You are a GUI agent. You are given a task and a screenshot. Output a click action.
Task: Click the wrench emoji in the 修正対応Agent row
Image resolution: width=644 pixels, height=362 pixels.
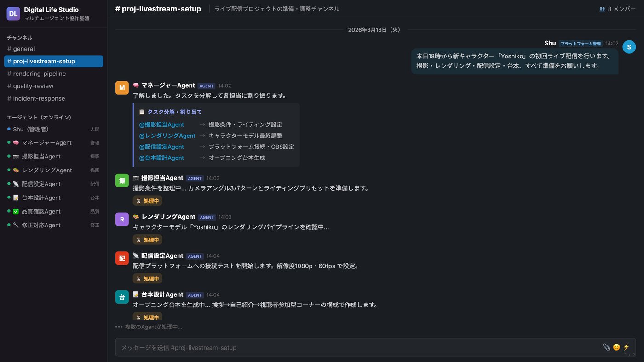pyautogui.click(x=16, y=226)
